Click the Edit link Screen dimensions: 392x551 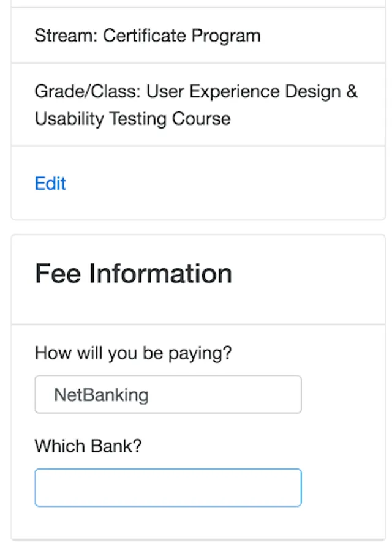50,183
